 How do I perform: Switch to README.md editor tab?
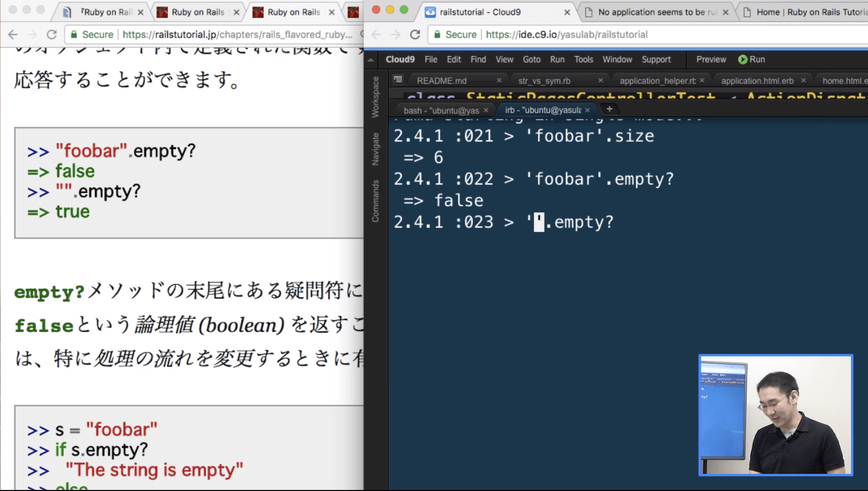[442, 80]
